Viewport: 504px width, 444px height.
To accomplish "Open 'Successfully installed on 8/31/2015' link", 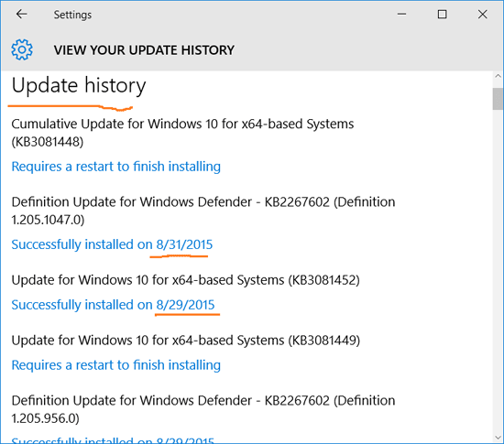I will point(112,244).
